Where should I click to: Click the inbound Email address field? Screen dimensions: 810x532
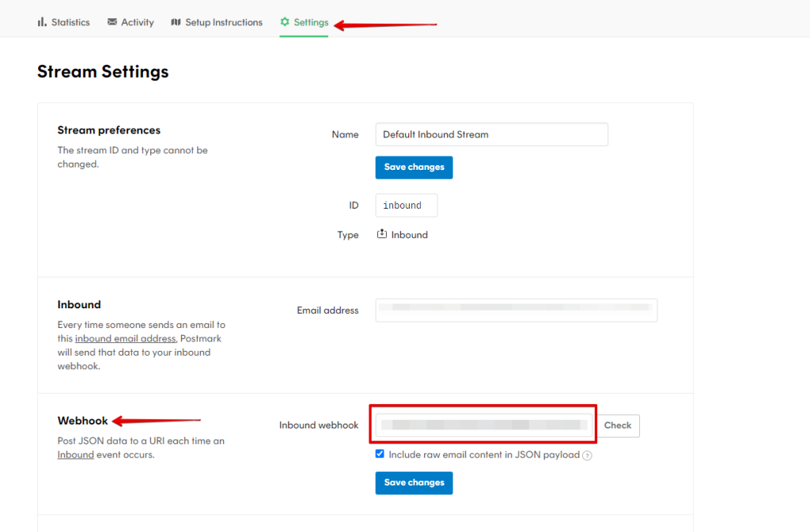pos(516,310)
